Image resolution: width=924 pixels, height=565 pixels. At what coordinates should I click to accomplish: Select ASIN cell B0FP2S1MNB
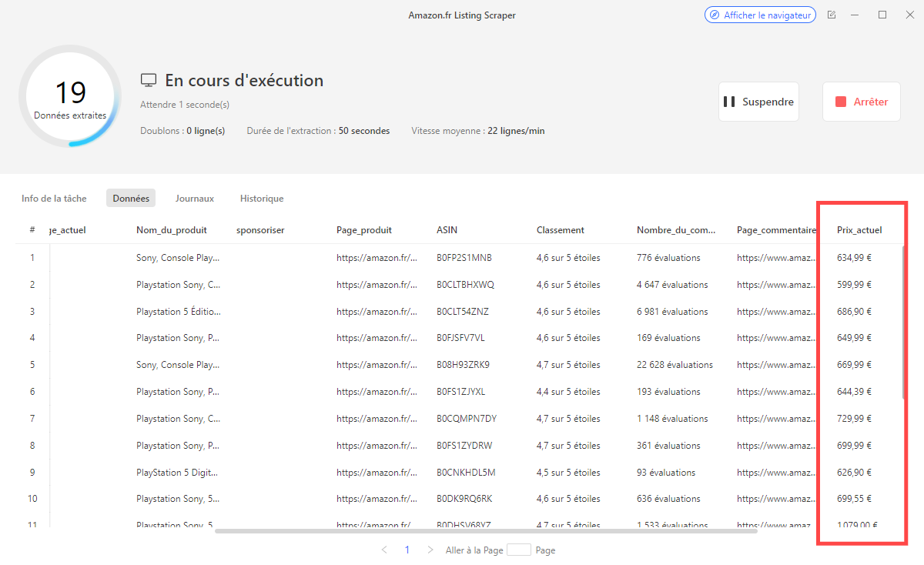[x=464, y=258]
